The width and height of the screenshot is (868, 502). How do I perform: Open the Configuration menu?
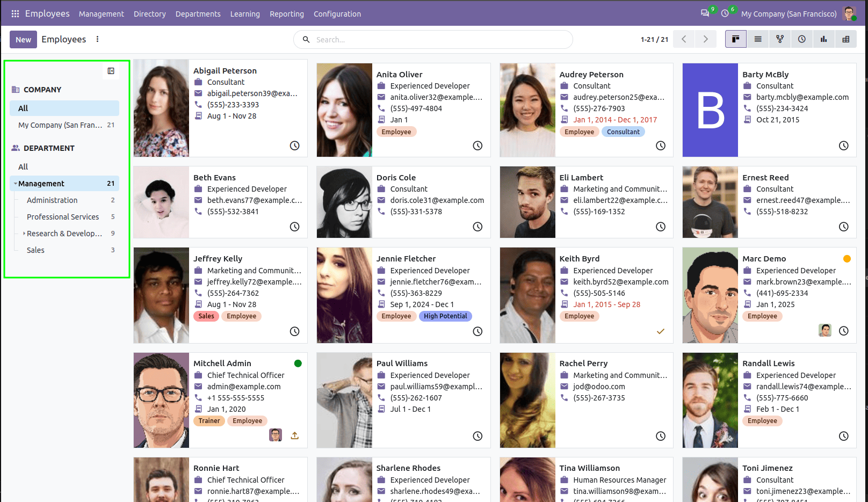(x=337, y=14)
